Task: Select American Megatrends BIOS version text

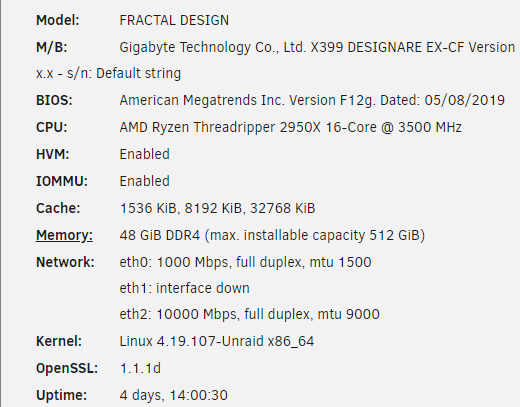Action: [x=312, y=100]
